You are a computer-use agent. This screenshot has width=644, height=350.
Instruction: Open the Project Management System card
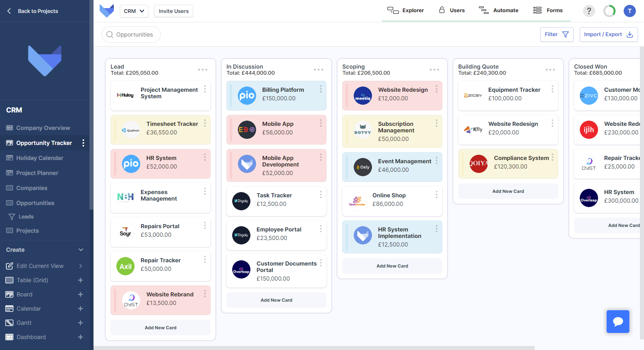click(161, 95)
